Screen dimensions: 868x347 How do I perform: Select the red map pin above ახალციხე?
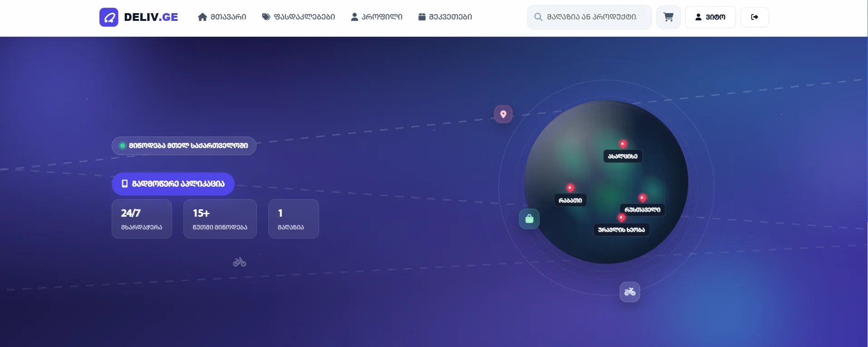(623, 144)
